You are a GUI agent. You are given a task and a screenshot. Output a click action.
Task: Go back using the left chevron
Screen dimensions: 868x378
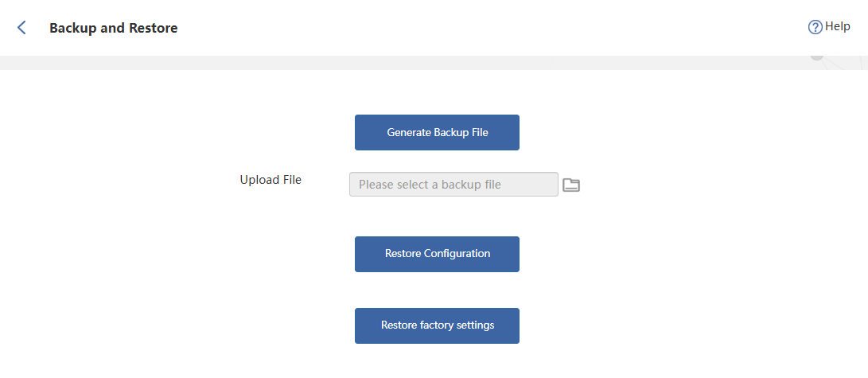click(21, 28)
